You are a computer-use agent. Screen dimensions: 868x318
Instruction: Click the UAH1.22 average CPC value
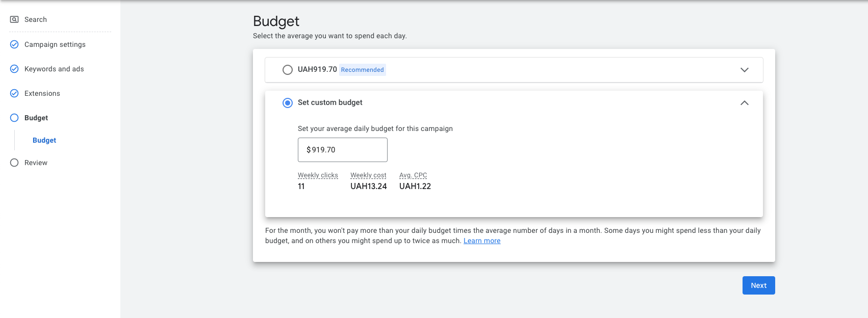pos(415,187)
